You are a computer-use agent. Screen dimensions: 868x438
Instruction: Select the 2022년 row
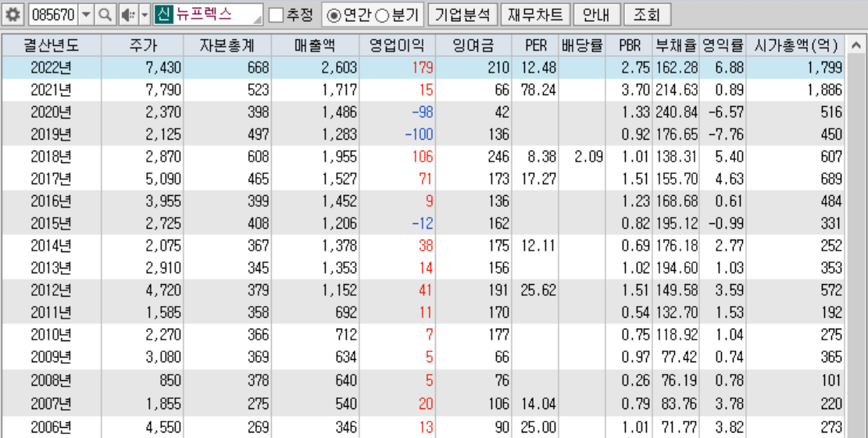[424, 68]
